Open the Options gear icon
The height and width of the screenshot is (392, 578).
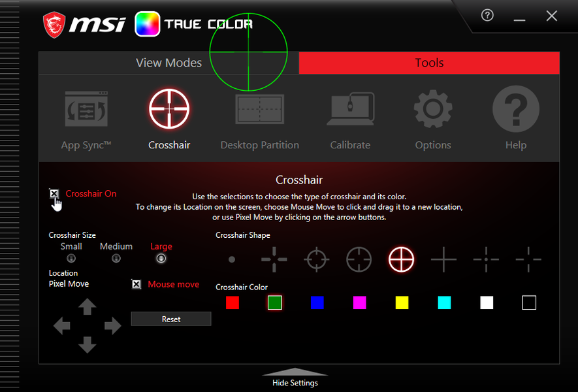[433, 109]
